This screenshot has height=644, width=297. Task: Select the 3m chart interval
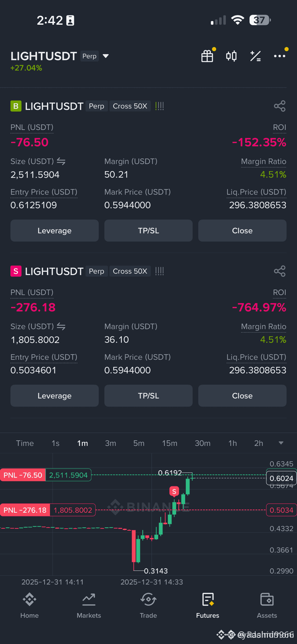110,443
